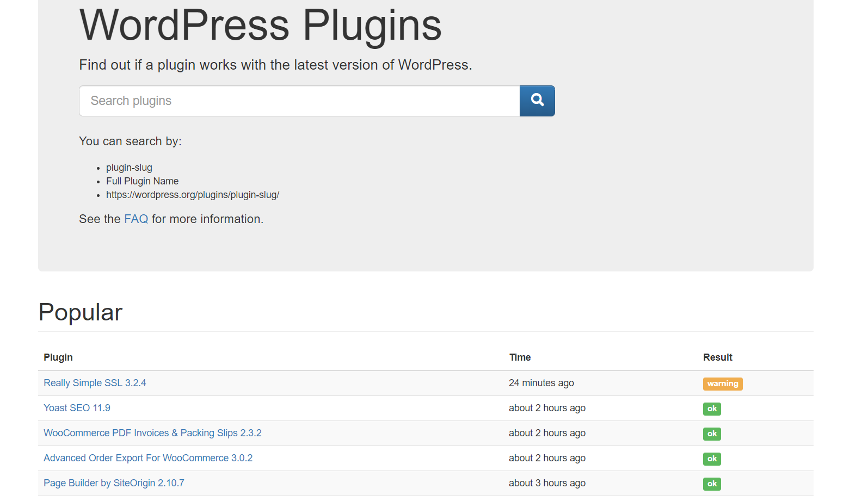Viewport: 868px width, 501px height.
Task: Click the Result column header
Action: click(x=717, y=357)
